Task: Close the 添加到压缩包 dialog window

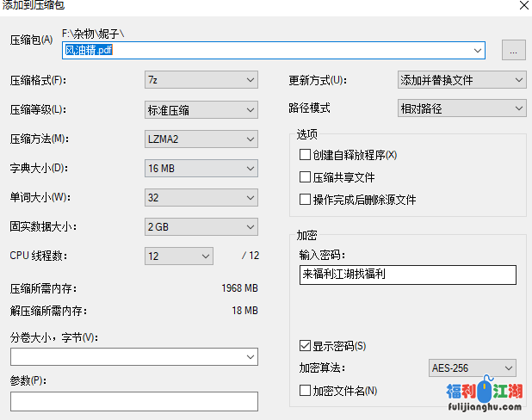Action: pos(523,5)
